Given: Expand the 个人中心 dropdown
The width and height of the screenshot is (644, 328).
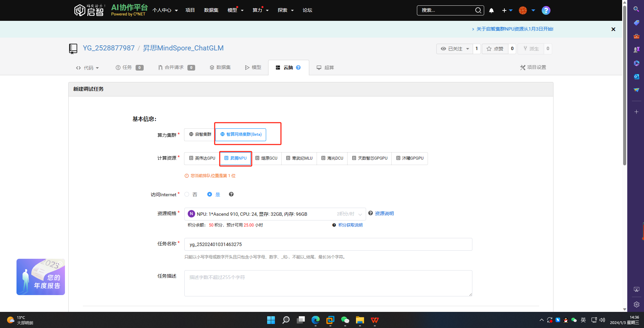Looking at the screenshot, I should coord(165,10).
